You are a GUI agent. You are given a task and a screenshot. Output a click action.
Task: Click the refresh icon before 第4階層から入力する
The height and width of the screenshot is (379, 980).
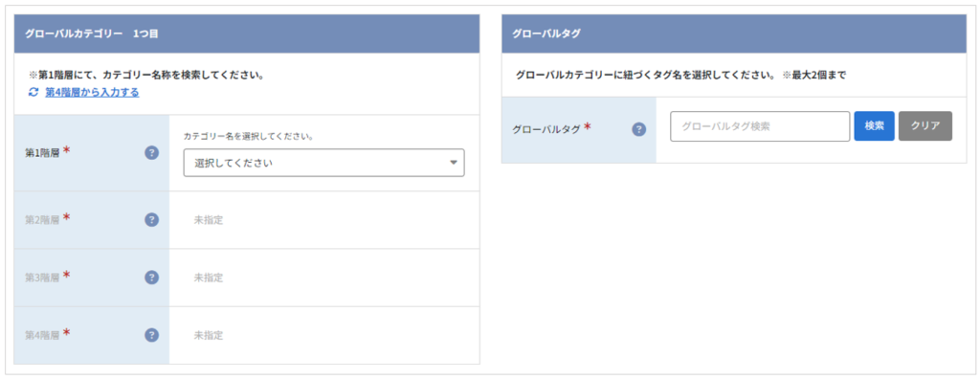coord(33,92)
